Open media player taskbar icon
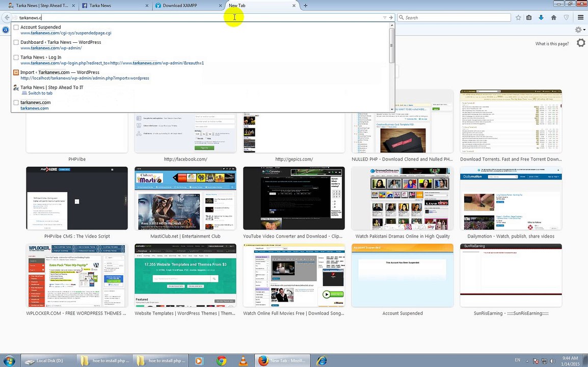This screenshot has height=367, width=588. 199,360
